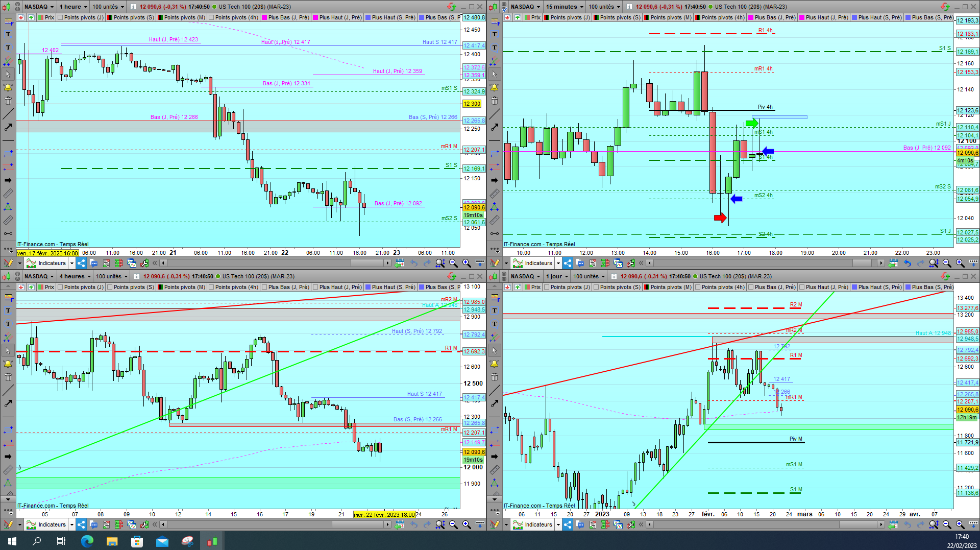Expand Indicateurs dropdown arrow in 1 jour chart

[558, 524]
